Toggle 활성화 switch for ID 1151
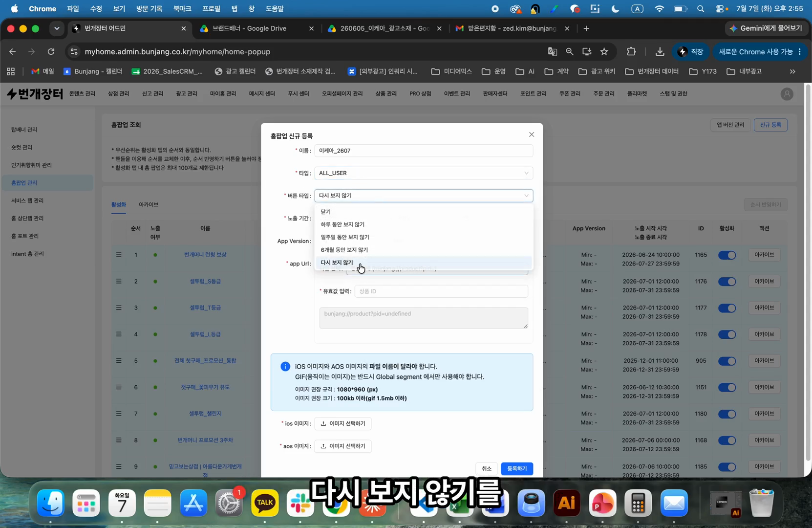 [727, 388]
